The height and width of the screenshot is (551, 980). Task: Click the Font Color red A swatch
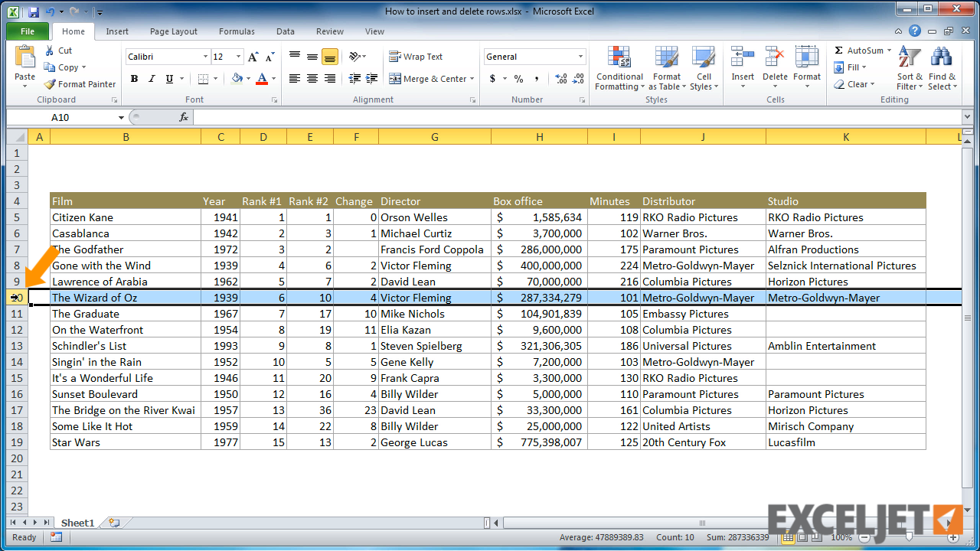[263, 79]
